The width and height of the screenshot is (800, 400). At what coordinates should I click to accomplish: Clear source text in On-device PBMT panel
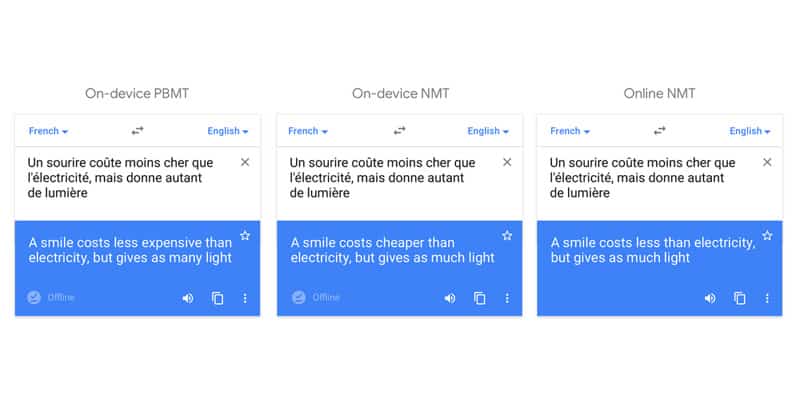tap(245, 162)
